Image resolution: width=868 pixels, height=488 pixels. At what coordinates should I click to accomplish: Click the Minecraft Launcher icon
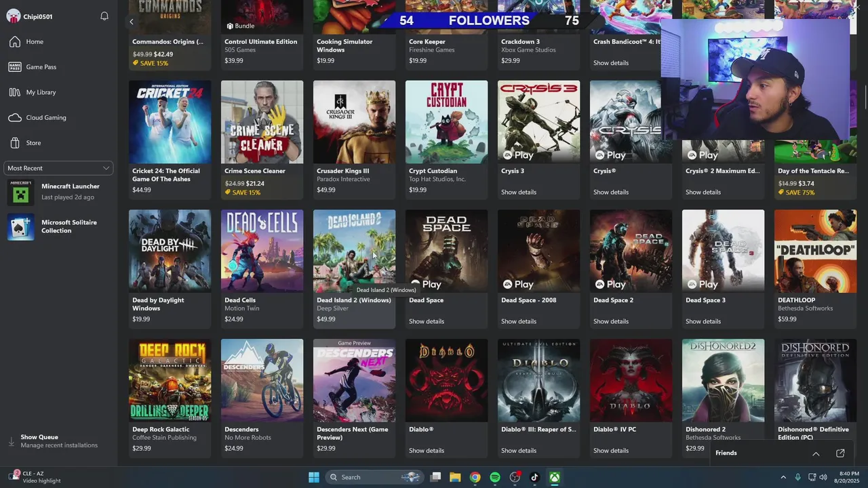pyautogui.click(x=20, y=192)
